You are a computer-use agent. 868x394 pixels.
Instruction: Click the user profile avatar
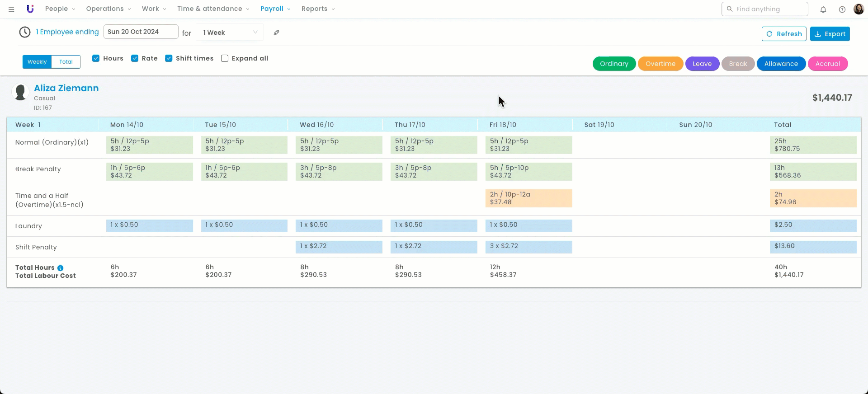tap(859, 9)
